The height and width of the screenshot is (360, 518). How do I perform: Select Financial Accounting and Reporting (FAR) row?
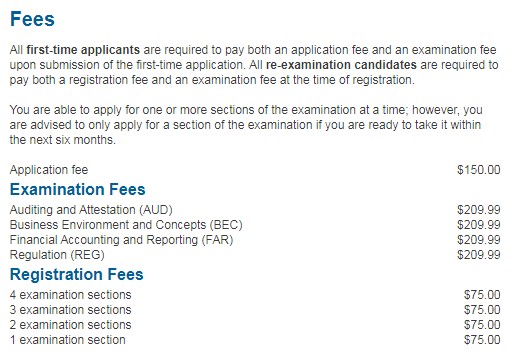[255, 240]
